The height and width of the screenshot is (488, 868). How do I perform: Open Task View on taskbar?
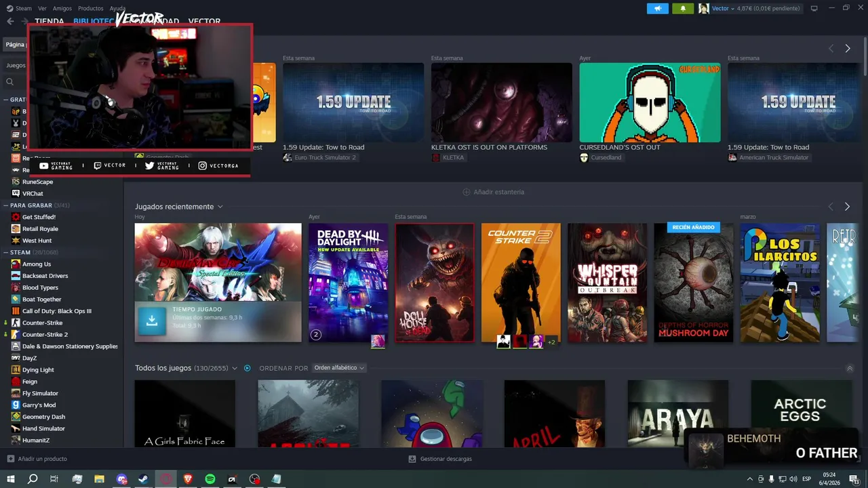point(54,479)
